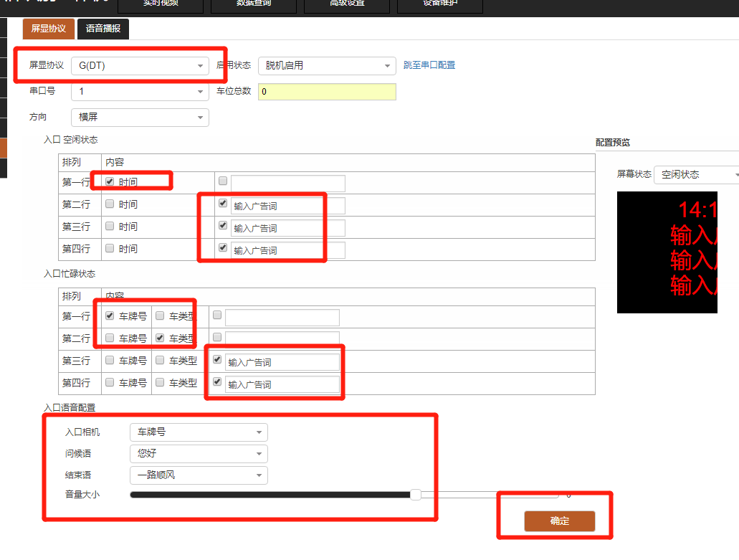Check 时间 in idle 第二行

110,204
